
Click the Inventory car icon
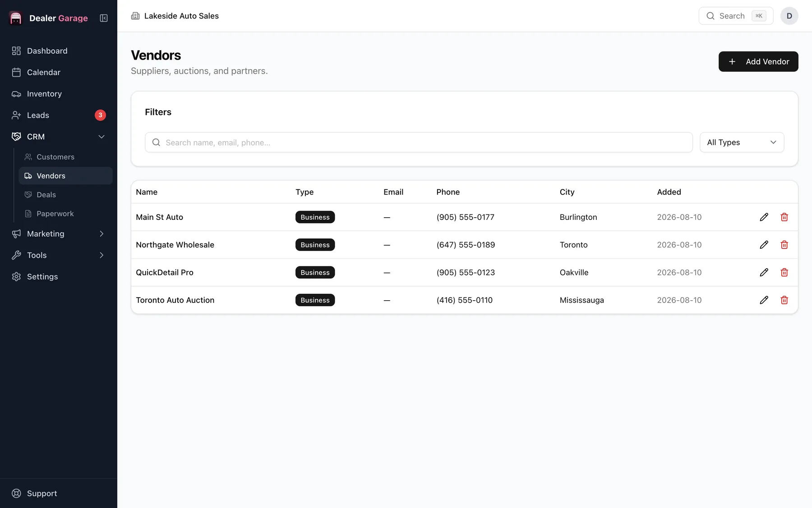[16, 94]
